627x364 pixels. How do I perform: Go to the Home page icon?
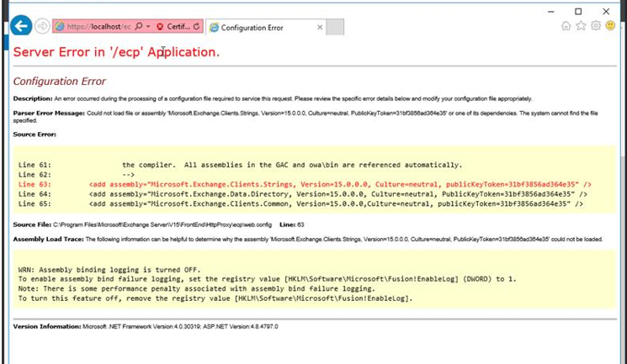[566, 26]
